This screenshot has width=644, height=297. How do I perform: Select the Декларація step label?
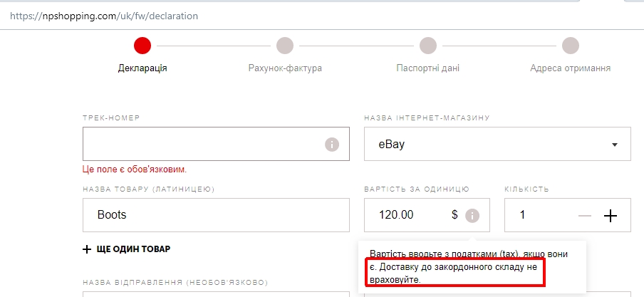pos(142,68)
